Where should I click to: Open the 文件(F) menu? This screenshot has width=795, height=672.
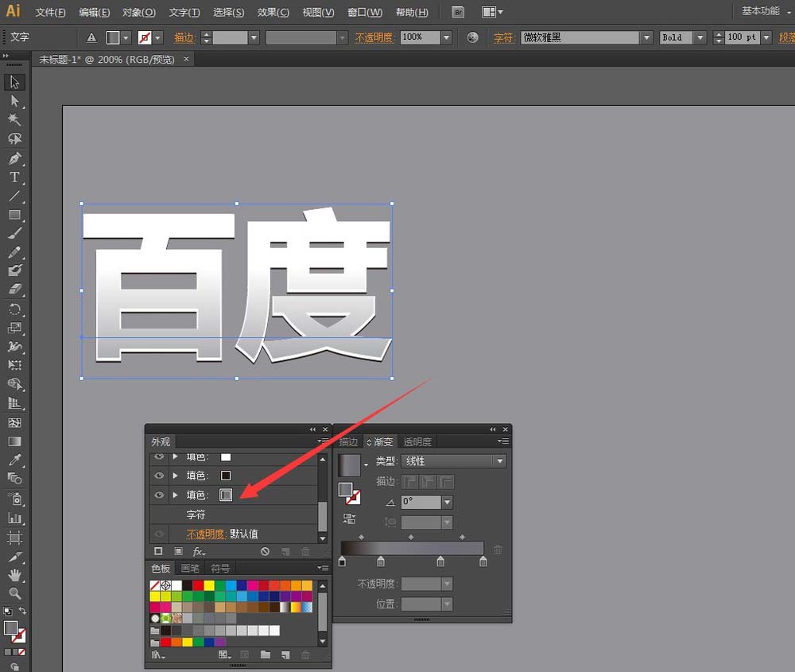click(x=50, y=12)
